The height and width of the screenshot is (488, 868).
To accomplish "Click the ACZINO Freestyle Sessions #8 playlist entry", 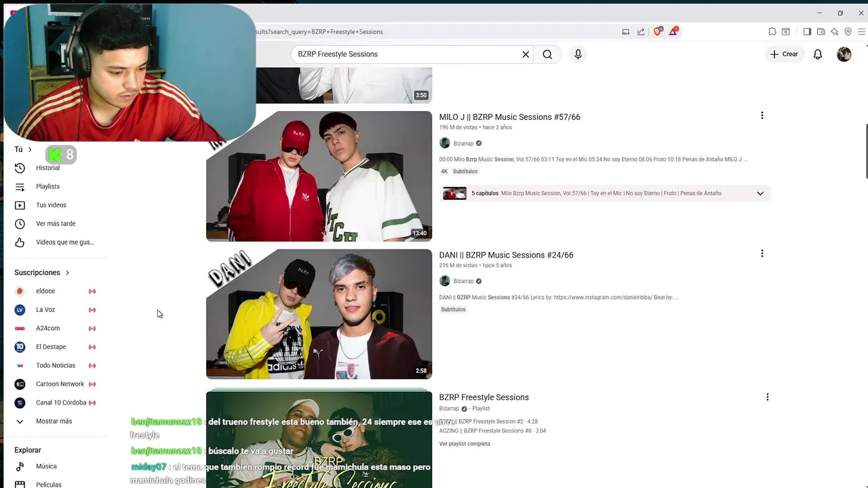I will click(x=492, y=431).
